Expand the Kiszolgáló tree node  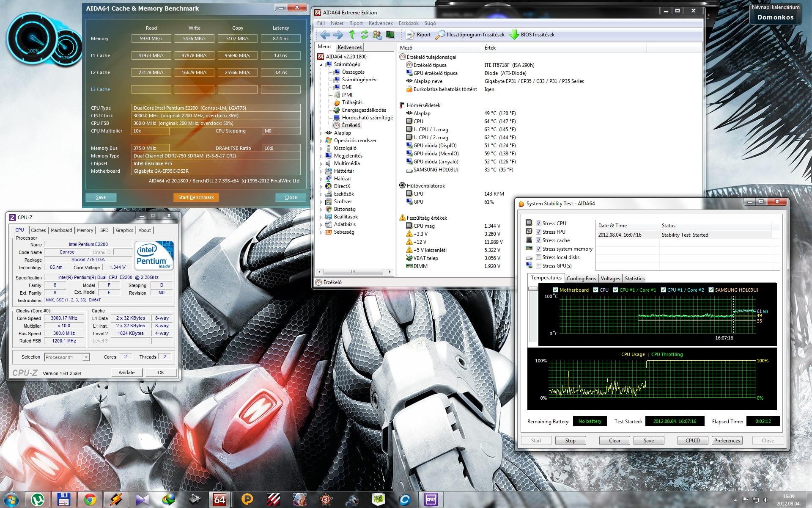(321, 148)
